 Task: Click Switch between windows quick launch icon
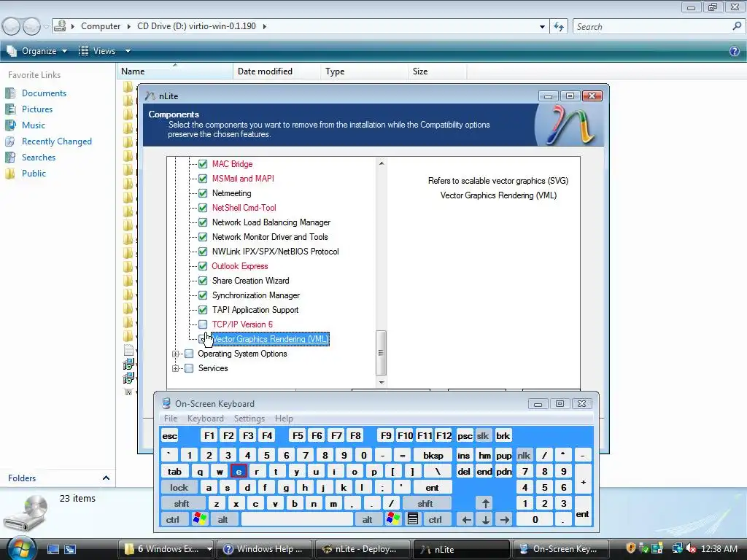70,549
